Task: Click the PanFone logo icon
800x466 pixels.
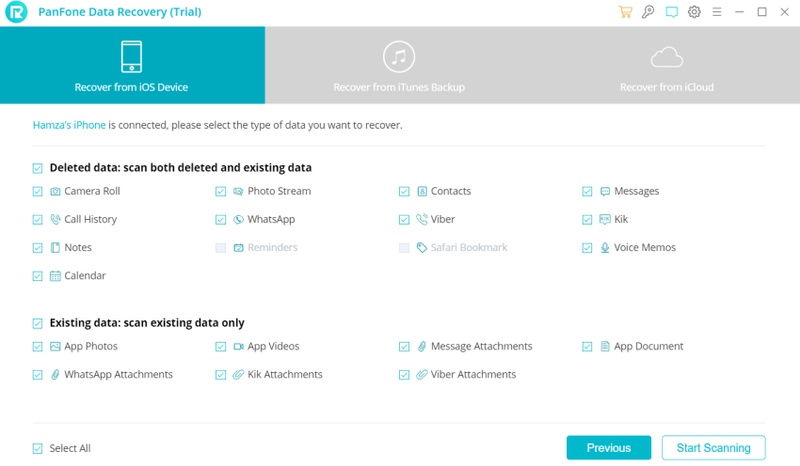Action: [x=16, y=12]
